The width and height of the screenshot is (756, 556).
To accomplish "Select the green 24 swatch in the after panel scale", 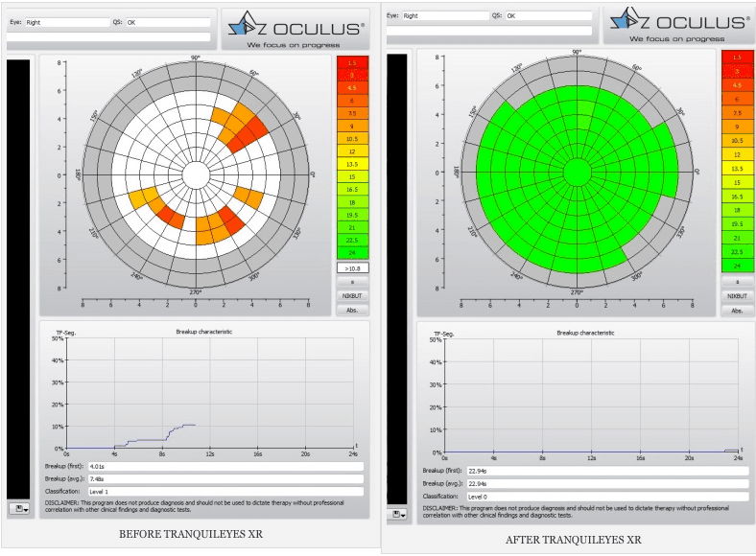I will coord(737,266).
